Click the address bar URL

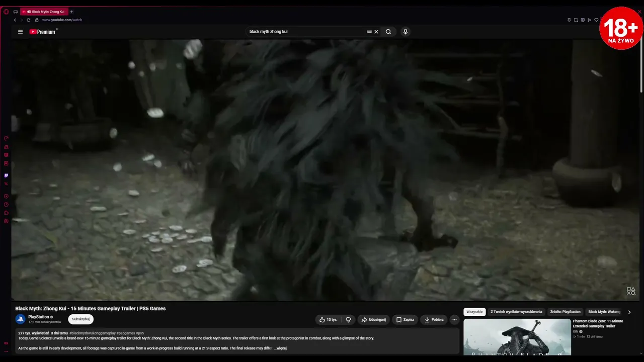point(62,20)
